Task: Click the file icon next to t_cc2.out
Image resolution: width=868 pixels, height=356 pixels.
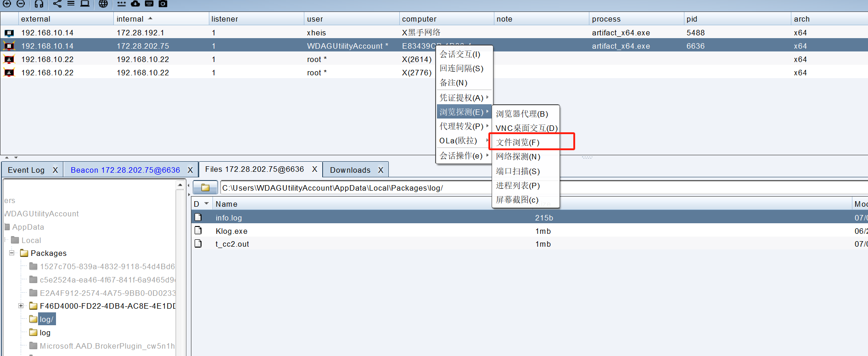Action: [198, 243]
